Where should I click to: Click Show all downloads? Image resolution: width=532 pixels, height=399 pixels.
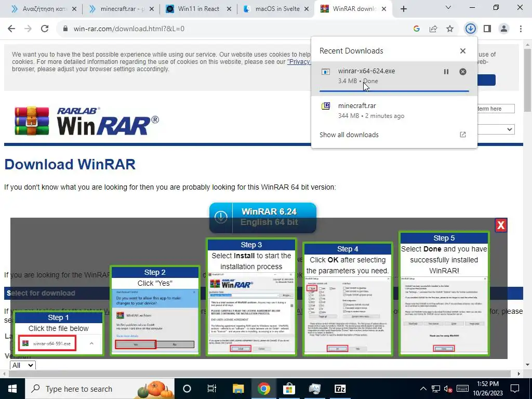tap(349, 135)
